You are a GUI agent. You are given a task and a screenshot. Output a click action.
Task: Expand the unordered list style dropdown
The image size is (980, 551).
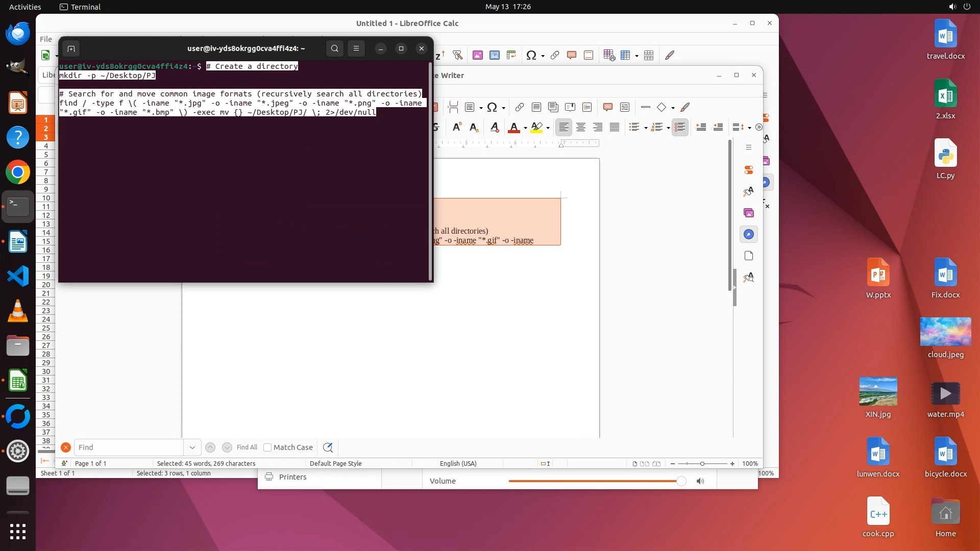[x=646, y=128]
